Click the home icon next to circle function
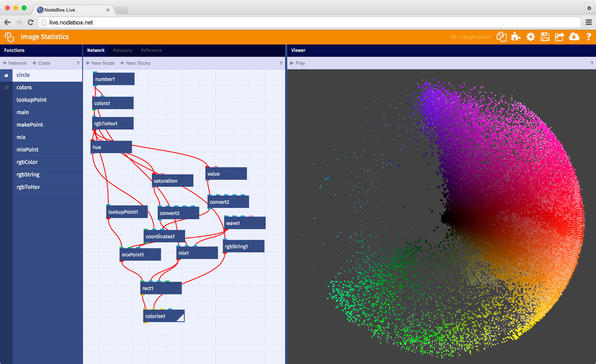The width and height of the screenshot is (596, 364). [6, 75]
